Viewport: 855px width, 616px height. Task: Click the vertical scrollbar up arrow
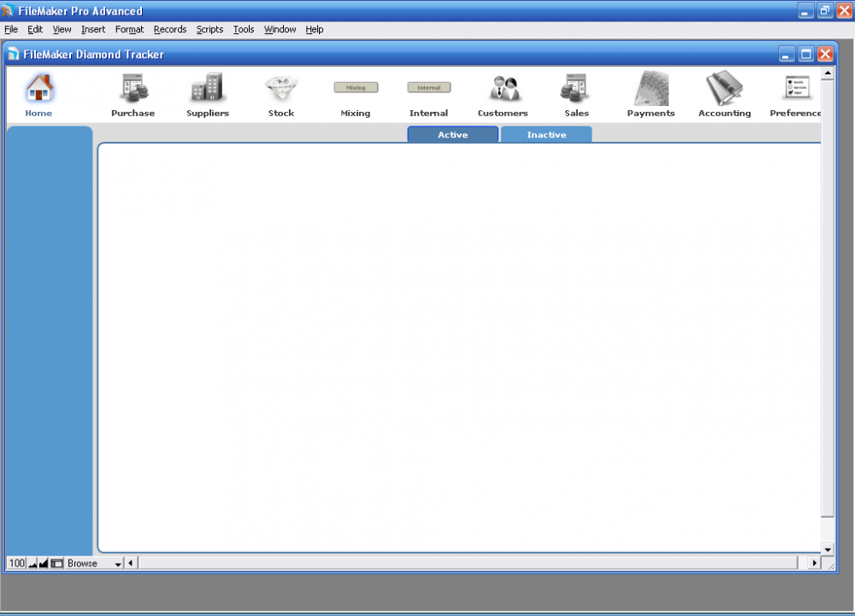(x=828, y=73)
